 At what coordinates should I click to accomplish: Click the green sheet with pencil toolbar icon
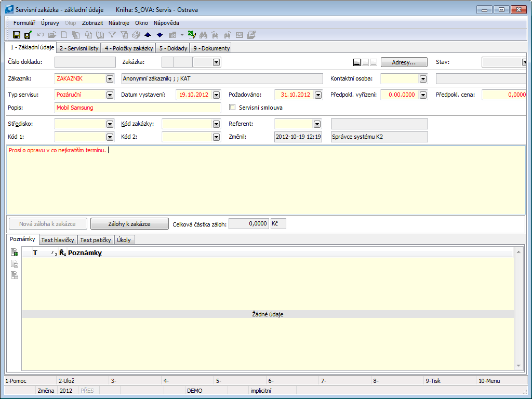pos(191,35)
